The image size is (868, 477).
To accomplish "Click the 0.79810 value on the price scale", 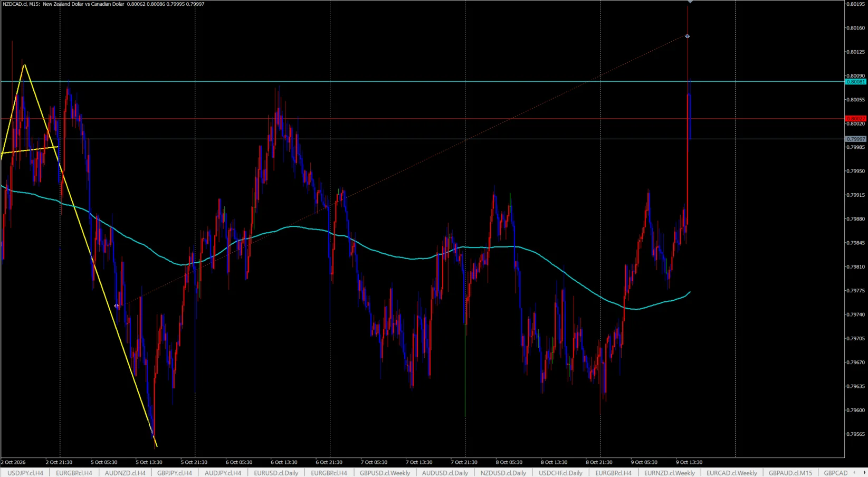I will click(x=855, y=267).
